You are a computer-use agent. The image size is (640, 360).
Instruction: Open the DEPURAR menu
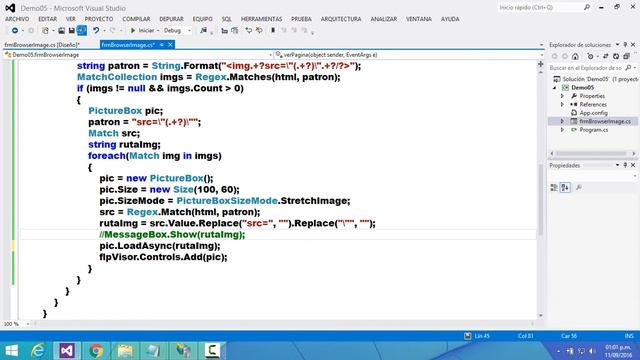(x=171, y=19)
